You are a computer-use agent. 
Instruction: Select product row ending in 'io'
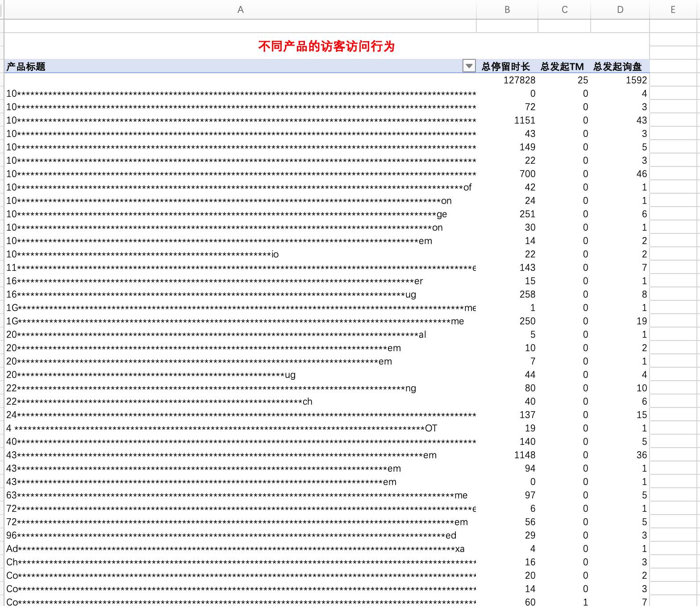[x=240, y=254]
